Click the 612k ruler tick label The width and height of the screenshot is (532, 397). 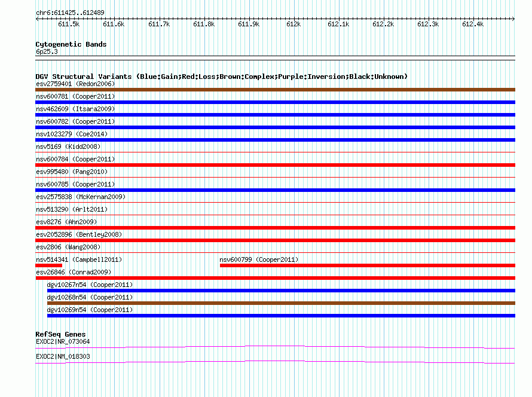point(293,24)
